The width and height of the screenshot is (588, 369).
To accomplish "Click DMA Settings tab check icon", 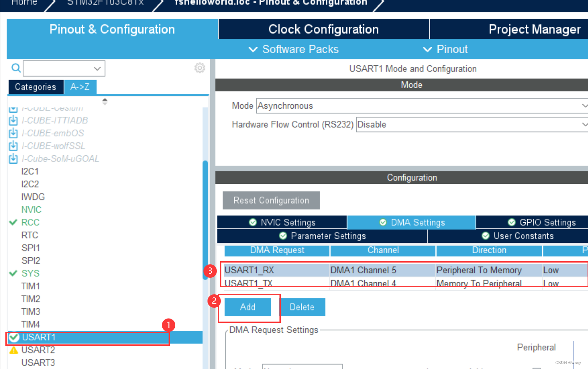I will pyautogui.click(x=383, y=222).
